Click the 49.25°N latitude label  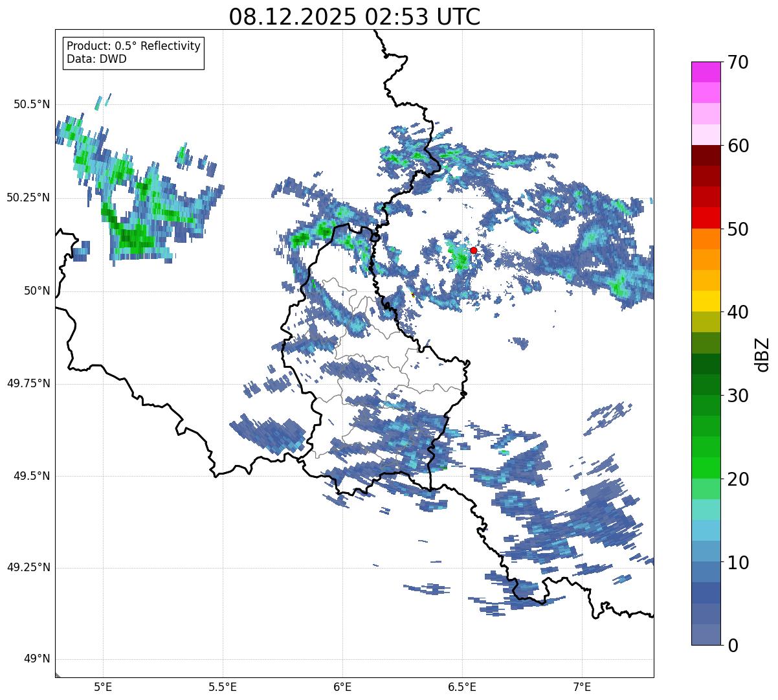(x=28, y=567)
